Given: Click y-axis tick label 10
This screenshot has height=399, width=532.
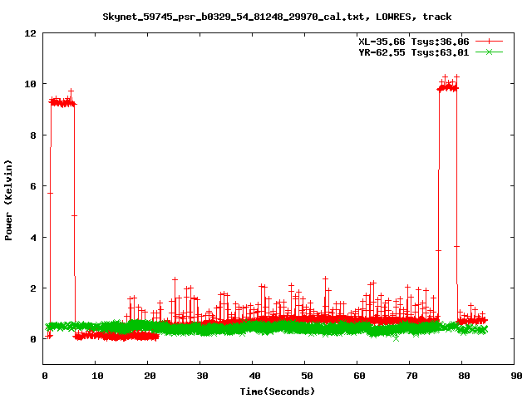Looking at the screenshot, I should pyautogui.click(x=30, y=84).
